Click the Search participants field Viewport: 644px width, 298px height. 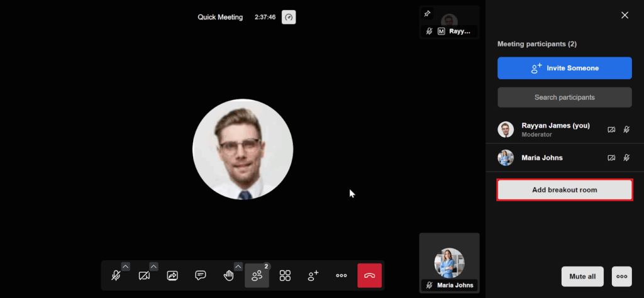point(564,97)
